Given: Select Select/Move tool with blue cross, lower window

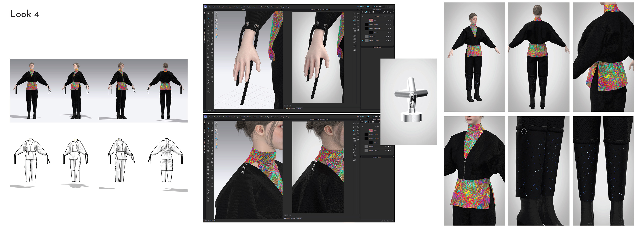Looking at the screenshot, I should click(208, 128).
